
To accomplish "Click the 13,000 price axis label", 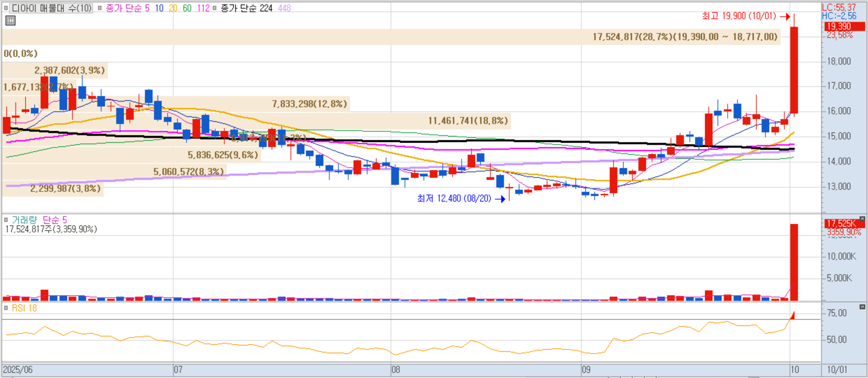I will pos(839,186).
